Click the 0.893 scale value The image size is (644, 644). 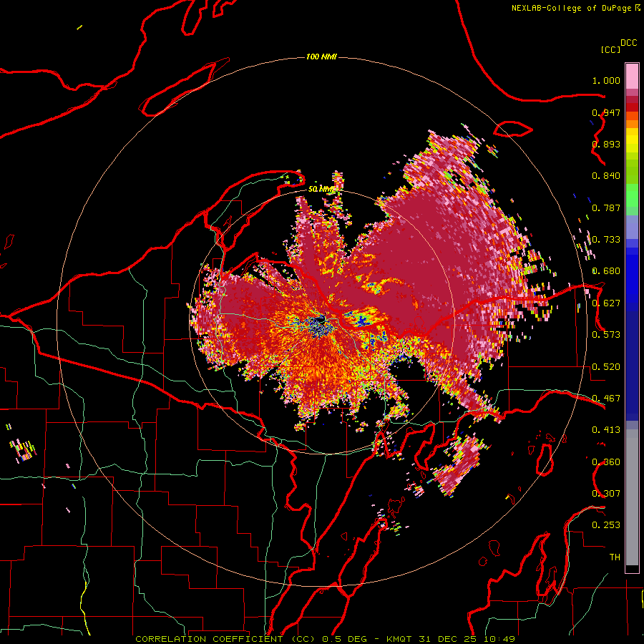coord(606,144)
